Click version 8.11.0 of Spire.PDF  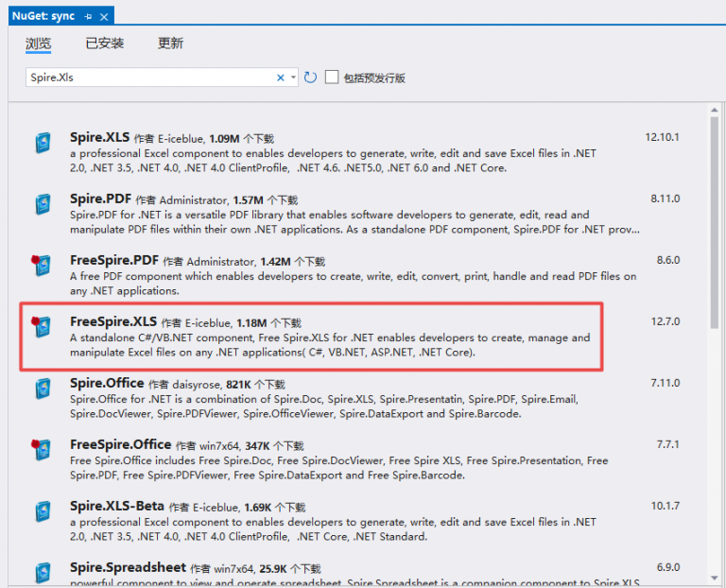coord(665,199)
